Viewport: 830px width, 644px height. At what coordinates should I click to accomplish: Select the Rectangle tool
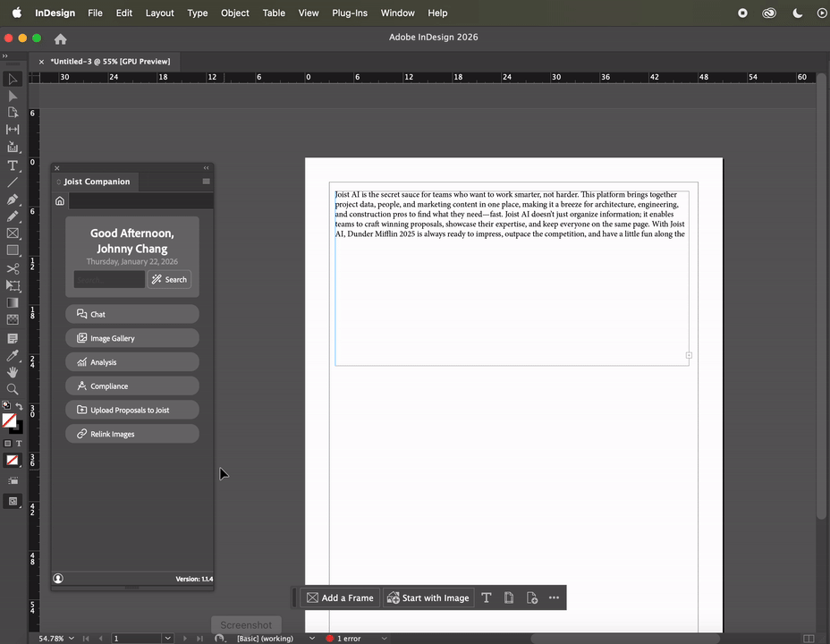(13, 250)
